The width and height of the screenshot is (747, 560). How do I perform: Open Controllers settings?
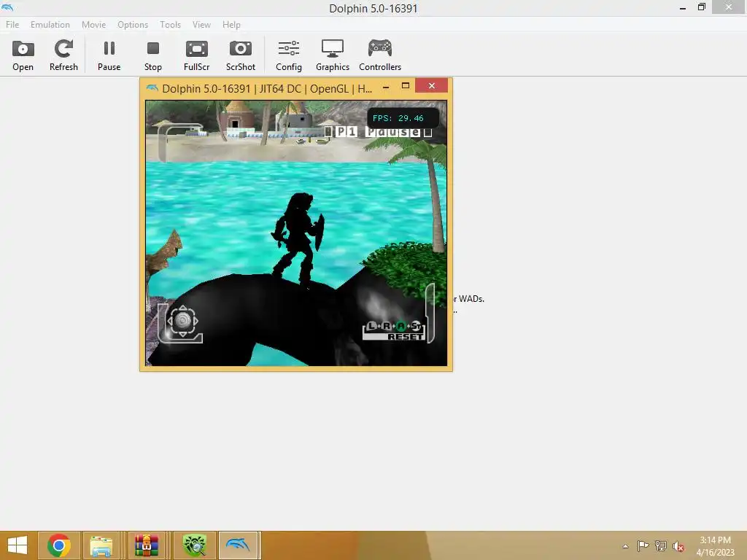click(x=380, y=55)
